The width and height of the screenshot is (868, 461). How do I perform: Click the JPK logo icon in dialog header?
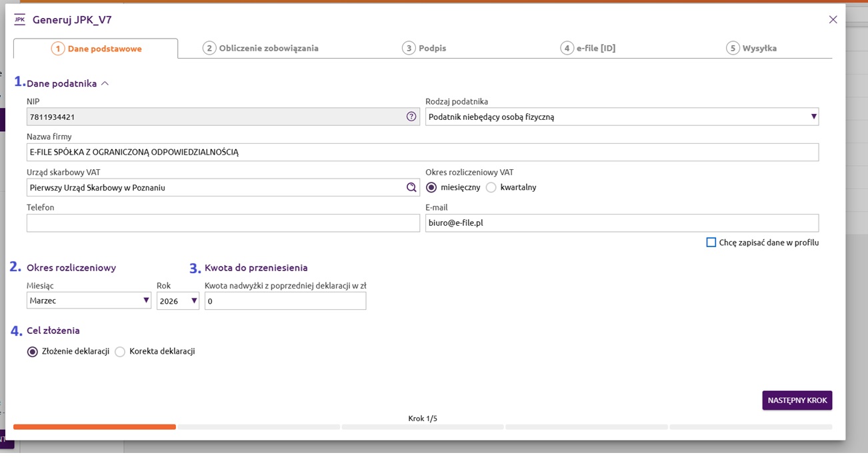pyautogui.click(x=19, y=19)
